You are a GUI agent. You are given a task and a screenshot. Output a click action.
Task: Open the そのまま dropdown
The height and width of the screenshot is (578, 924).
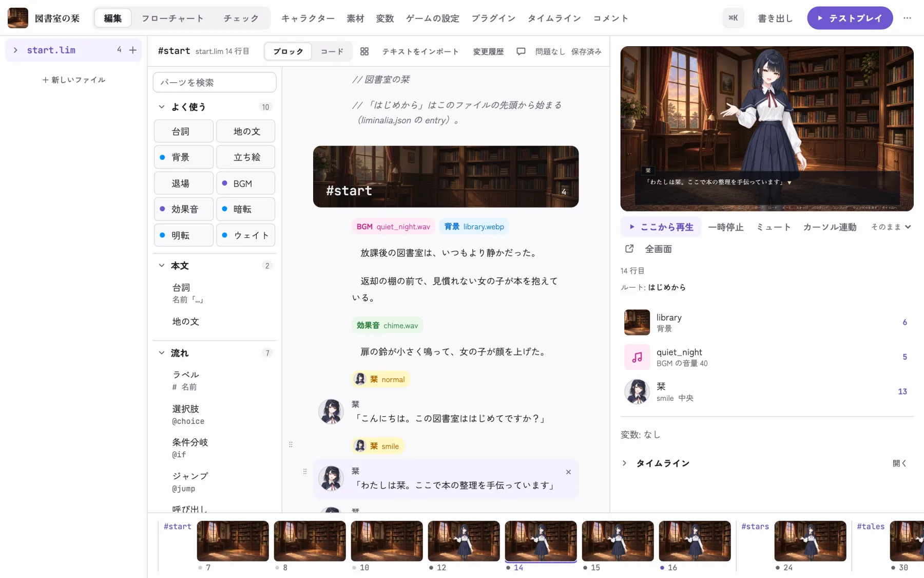point(891,227)
